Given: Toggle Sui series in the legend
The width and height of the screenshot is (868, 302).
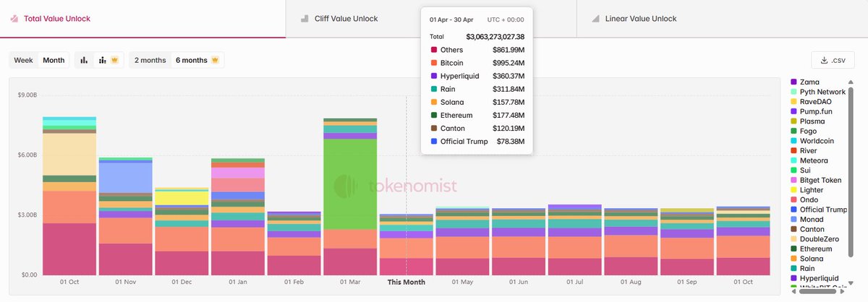Looking at the screenshot, I should click(x=803, y=171).
